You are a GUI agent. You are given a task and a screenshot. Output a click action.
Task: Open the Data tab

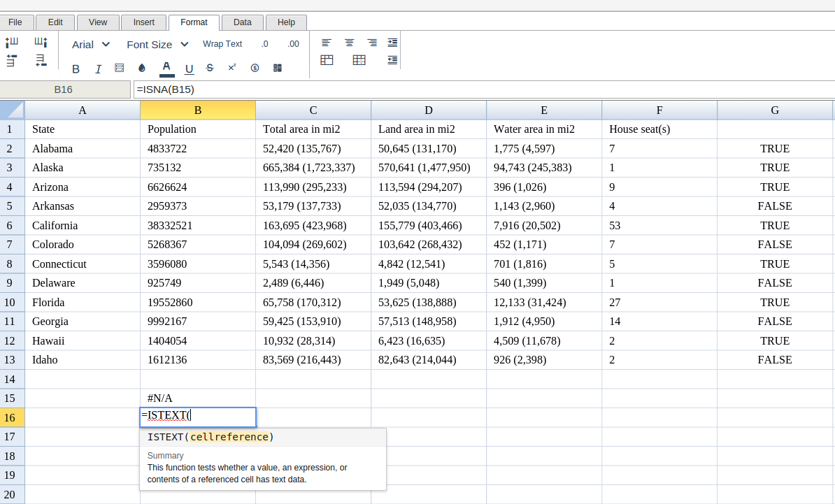point(243,22)
